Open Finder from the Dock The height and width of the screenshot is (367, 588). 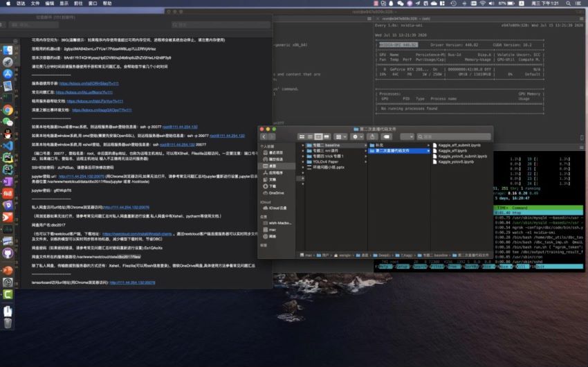point(8,51)
